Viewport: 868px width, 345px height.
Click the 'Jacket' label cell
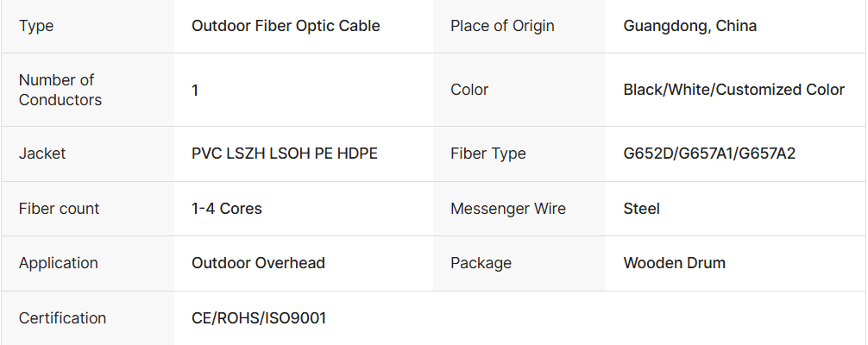(x=42, y=154)
